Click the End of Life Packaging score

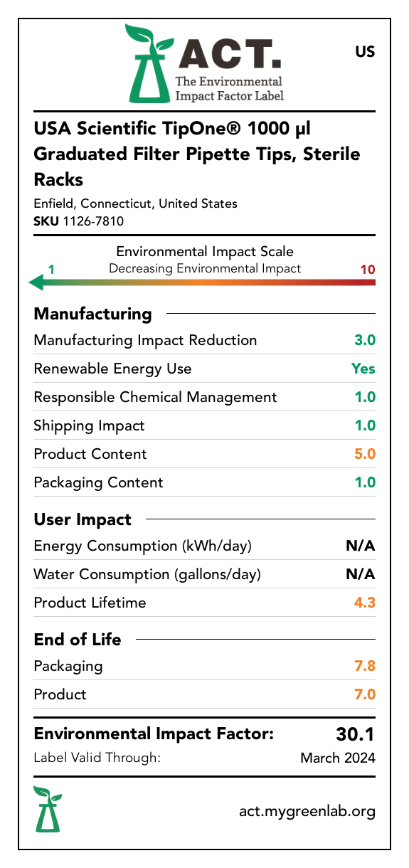click(x=365, y=666)
